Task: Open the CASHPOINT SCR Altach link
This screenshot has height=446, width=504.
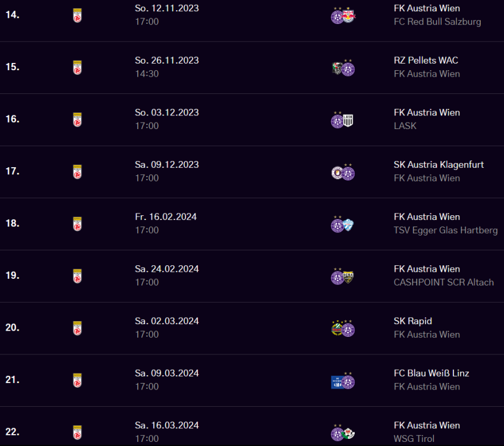Action: pos(443,282)
